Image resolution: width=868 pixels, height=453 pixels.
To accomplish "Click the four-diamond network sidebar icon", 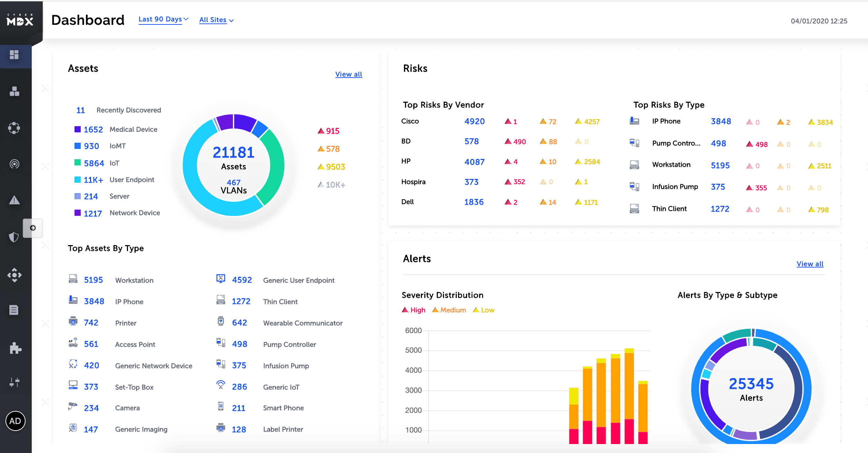I will [14, 275].
